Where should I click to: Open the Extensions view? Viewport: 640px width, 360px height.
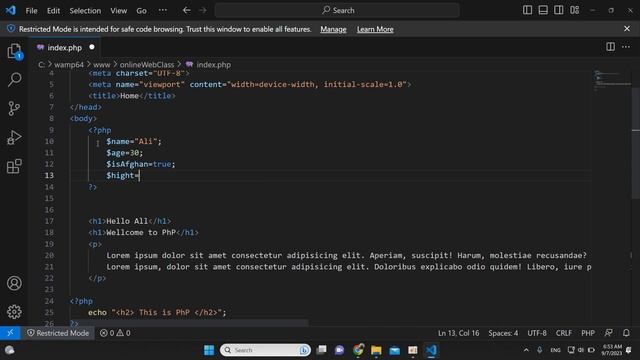[x=14, y=166]
